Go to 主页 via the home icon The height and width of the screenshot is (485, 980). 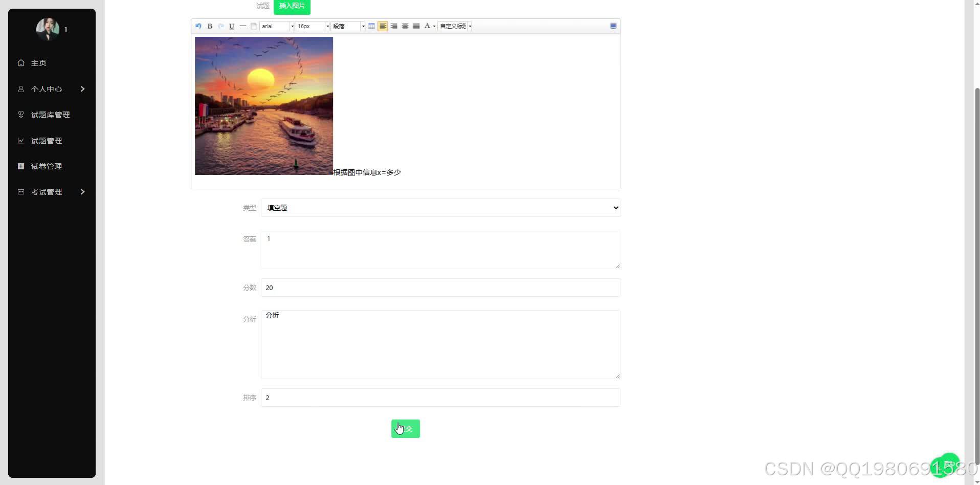click(x=38, y=63)
